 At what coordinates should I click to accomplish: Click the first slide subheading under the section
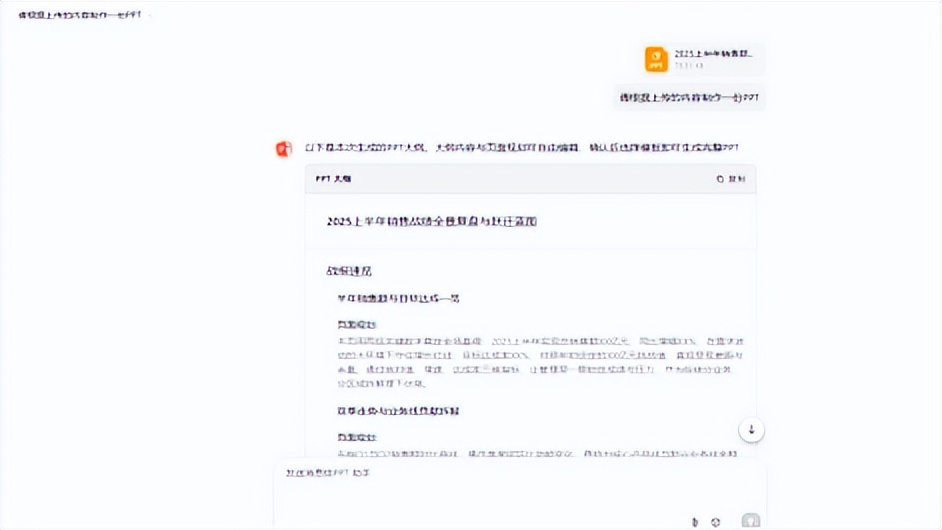pyautogui.click(x=398, y=298)
